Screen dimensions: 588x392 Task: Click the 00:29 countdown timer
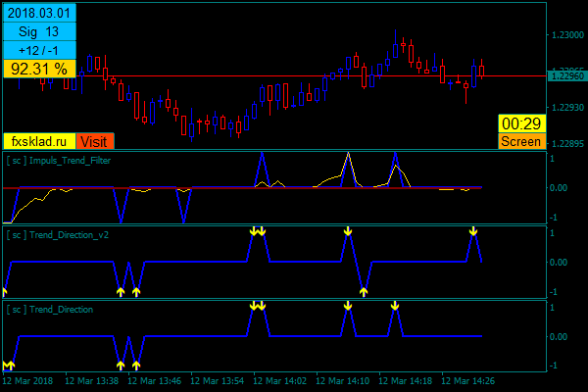tap(521, 123)
